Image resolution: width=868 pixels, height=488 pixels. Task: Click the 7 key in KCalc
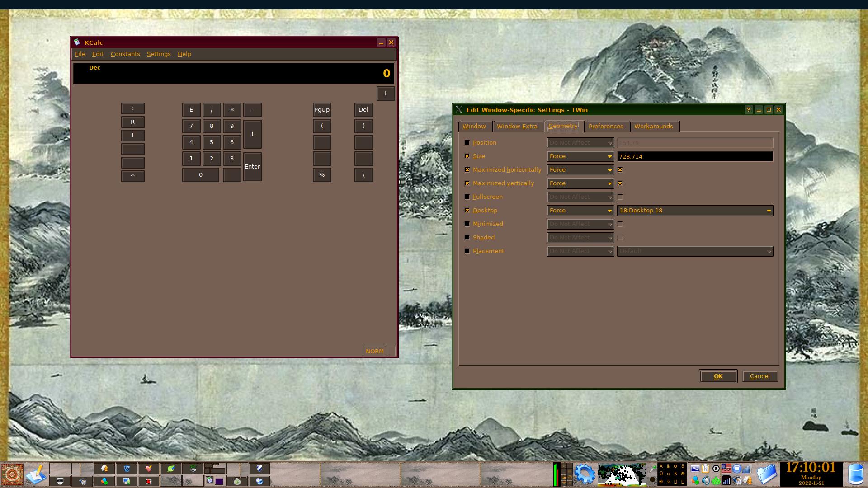[x=191, y=126]
